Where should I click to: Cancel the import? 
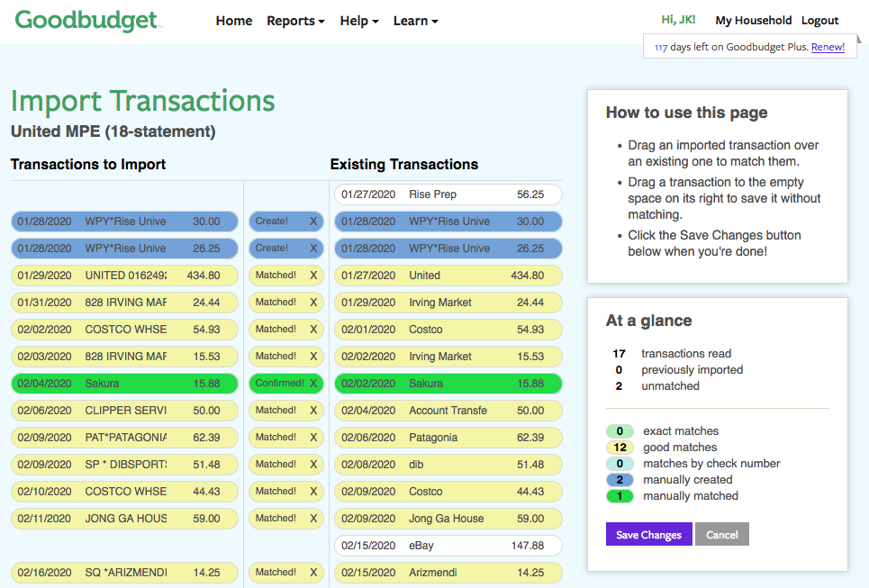pyautogui.click(x=721, y=534)
